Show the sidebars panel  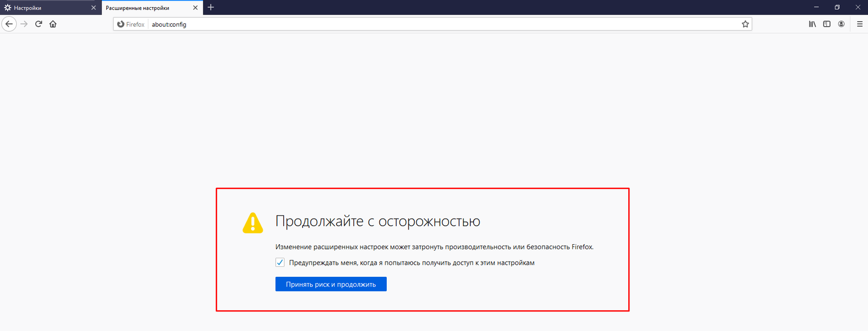point(827,24)
